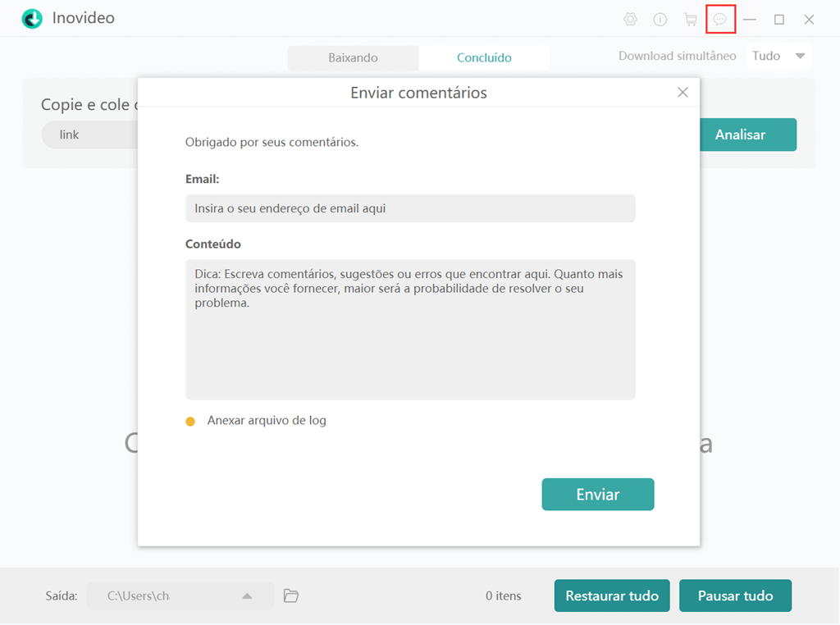
Task: Click the Inovideo logo icon
Action: tap(32, 19)
